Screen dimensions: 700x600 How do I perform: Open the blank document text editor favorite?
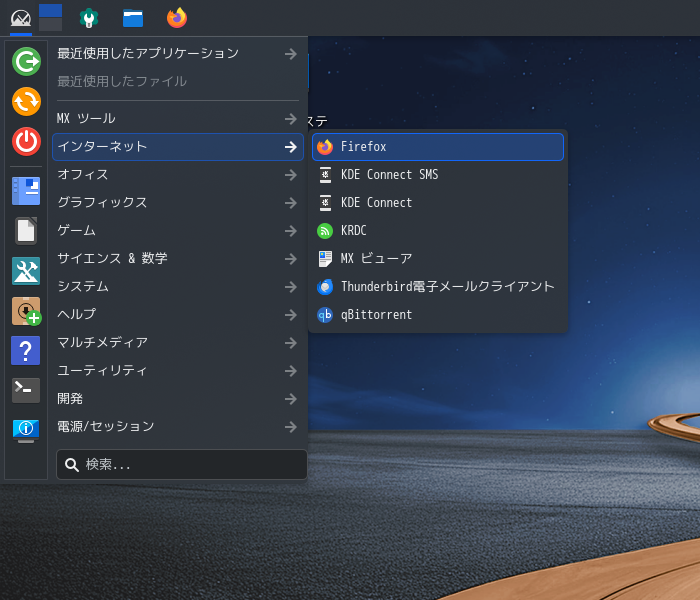(x=26, y=231)
